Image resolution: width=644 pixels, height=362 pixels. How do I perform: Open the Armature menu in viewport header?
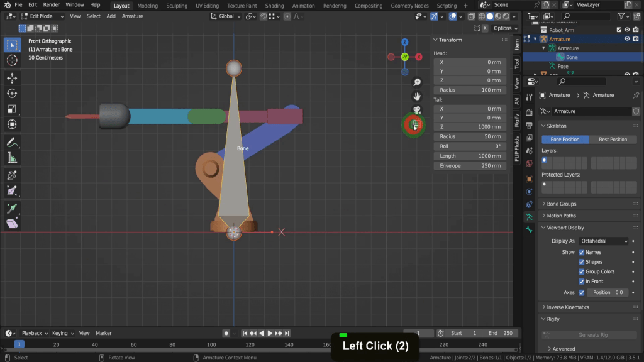pyautogui.click(x=132, y=16)
